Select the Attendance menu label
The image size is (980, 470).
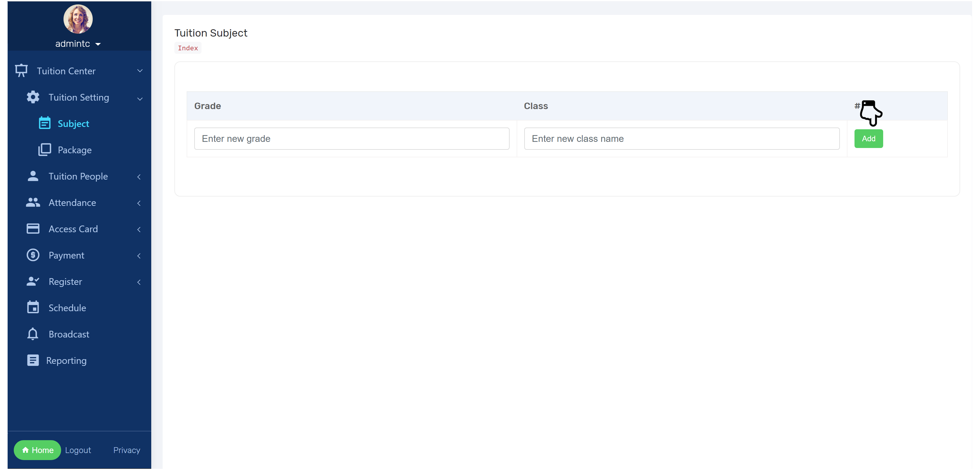pos(72,203)
